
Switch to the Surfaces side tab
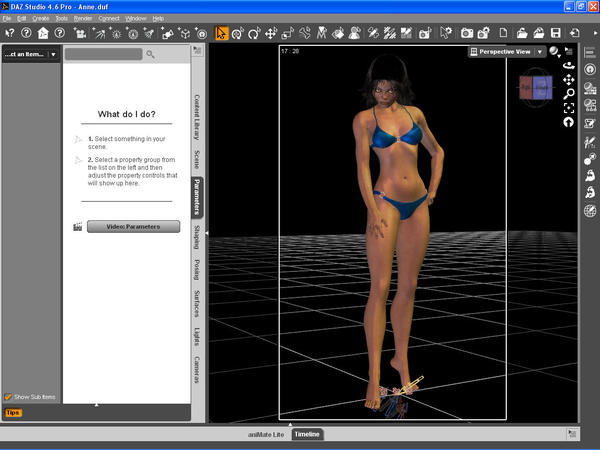pos(197,304)
